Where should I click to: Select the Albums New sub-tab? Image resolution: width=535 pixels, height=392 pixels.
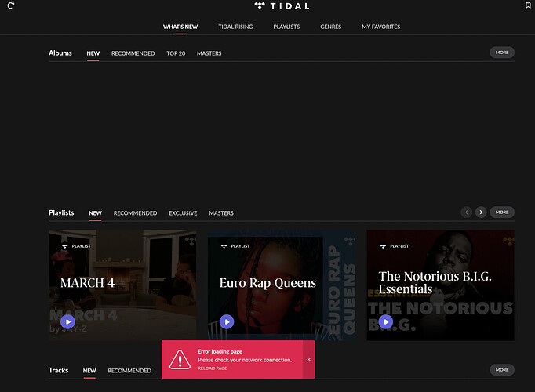pyautogui.click(x=93, y=53)
